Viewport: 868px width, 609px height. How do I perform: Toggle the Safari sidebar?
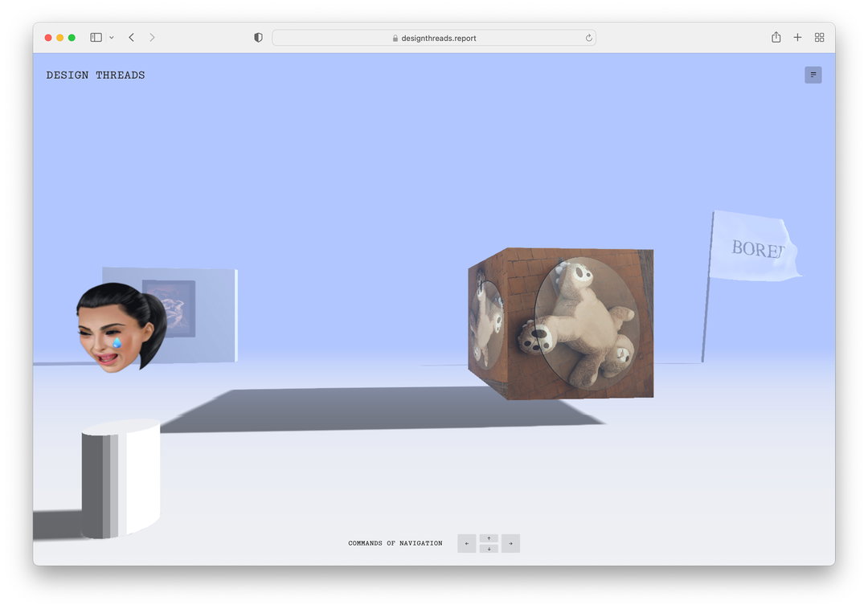tap(96, 37)
